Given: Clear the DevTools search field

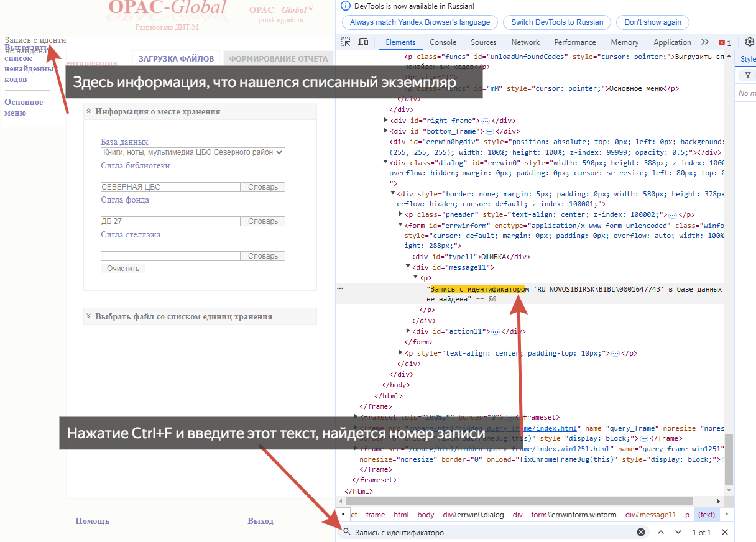Looking at the screenshot, I should 641,532.
